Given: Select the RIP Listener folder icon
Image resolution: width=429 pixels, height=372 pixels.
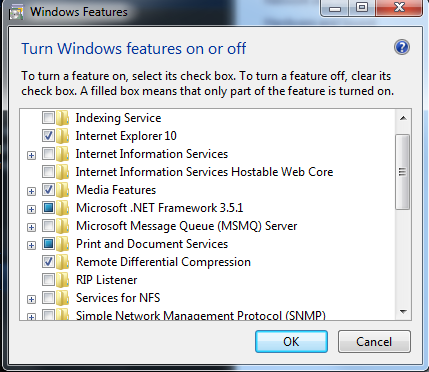Looking at the screenshot, I should click(x=62, y=280).
